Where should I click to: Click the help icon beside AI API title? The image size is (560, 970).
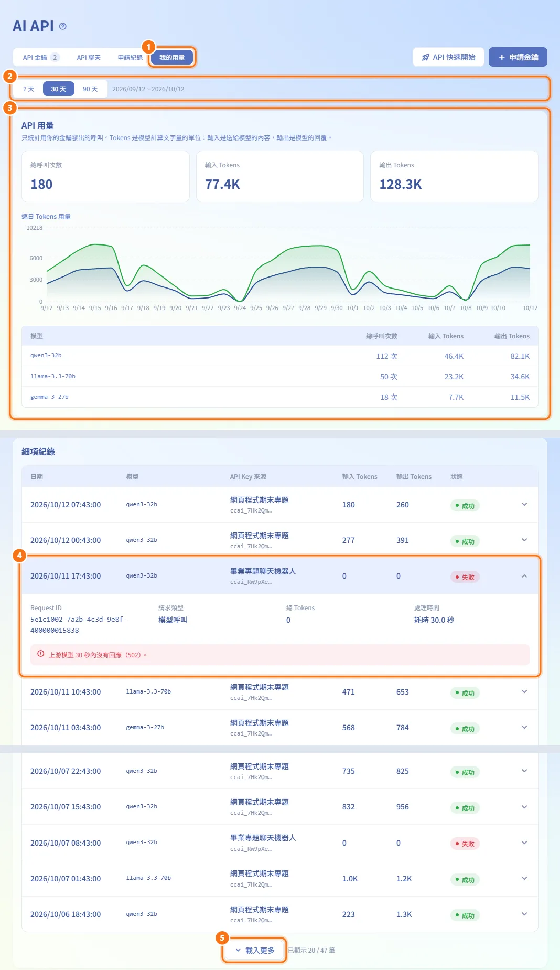click(63, 26)
